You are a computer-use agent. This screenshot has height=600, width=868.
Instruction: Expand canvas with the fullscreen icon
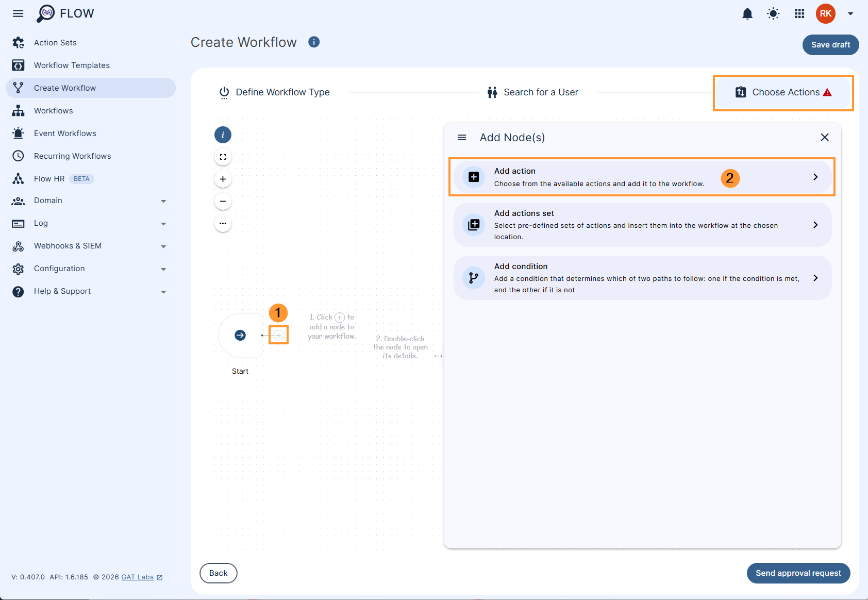[223, 157]
